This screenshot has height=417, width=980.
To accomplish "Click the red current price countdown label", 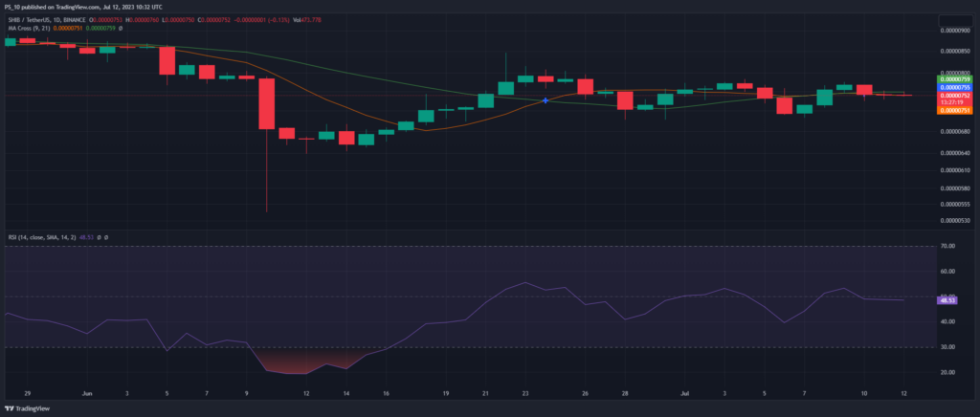I will click(957, 99).
